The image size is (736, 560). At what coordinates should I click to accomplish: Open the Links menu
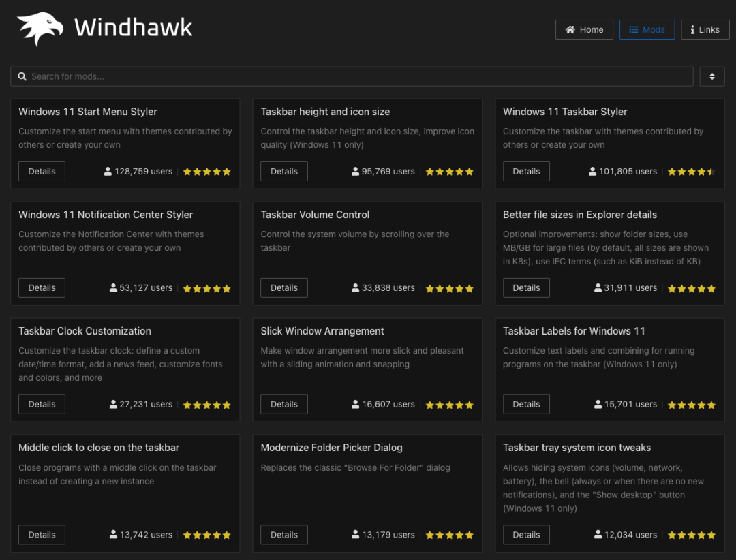(x=705, y=29)
